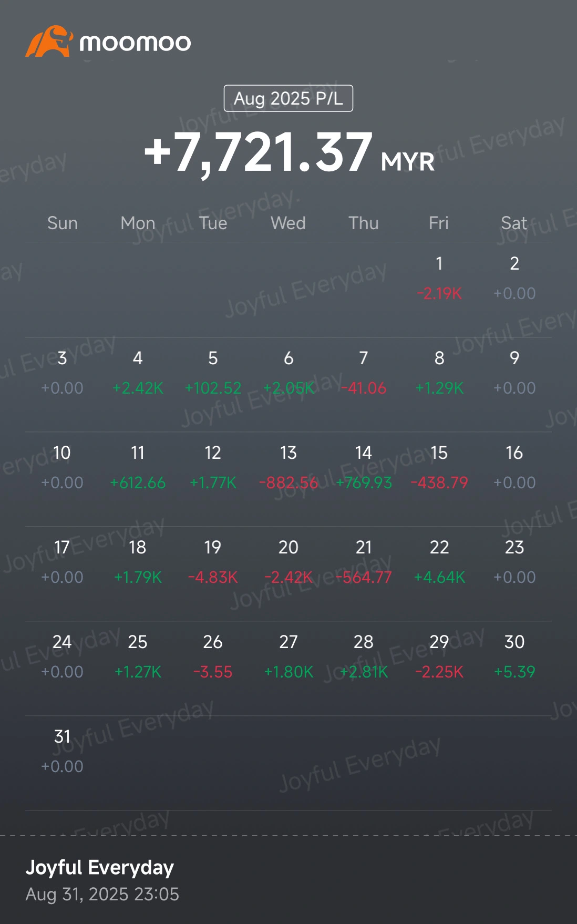
Task: Tap August 7 showing -41.06
Action: [364, 373]
